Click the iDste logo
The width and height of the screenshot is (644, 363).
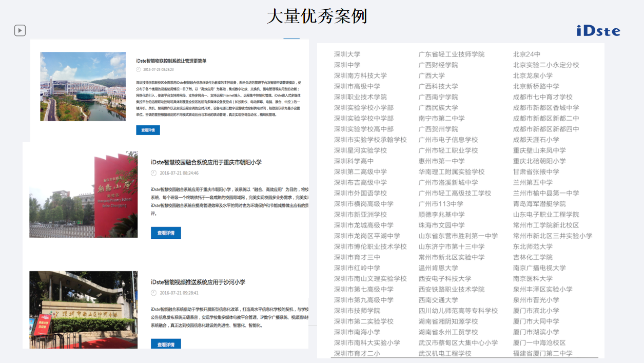click(x=598, y=31)
